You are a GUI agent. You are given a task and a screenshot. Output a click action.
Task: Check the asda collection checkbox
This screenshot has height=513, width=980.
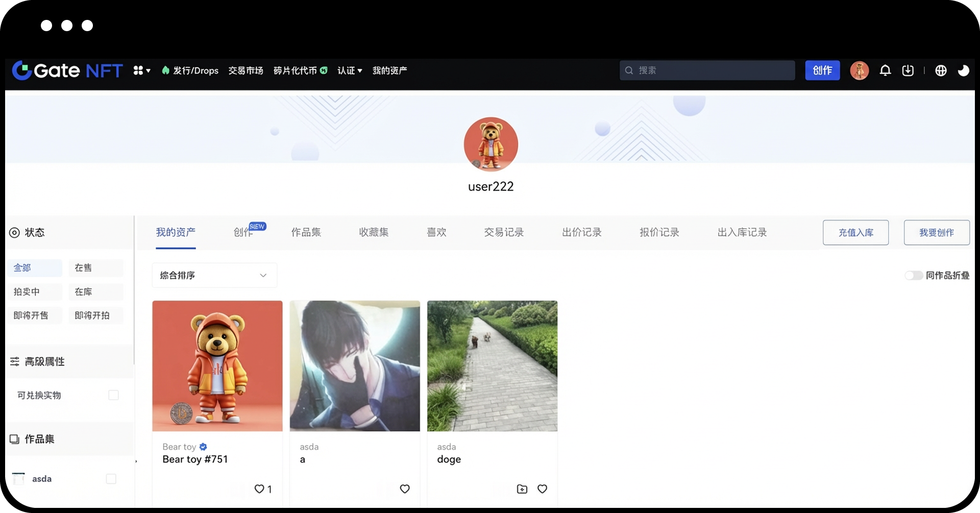click(111, 479)
